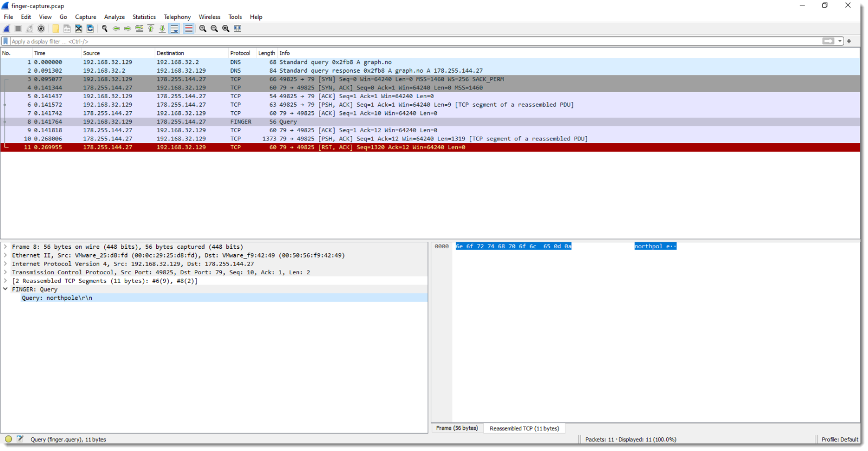Click the open capture file folder icon

(55, 29)
